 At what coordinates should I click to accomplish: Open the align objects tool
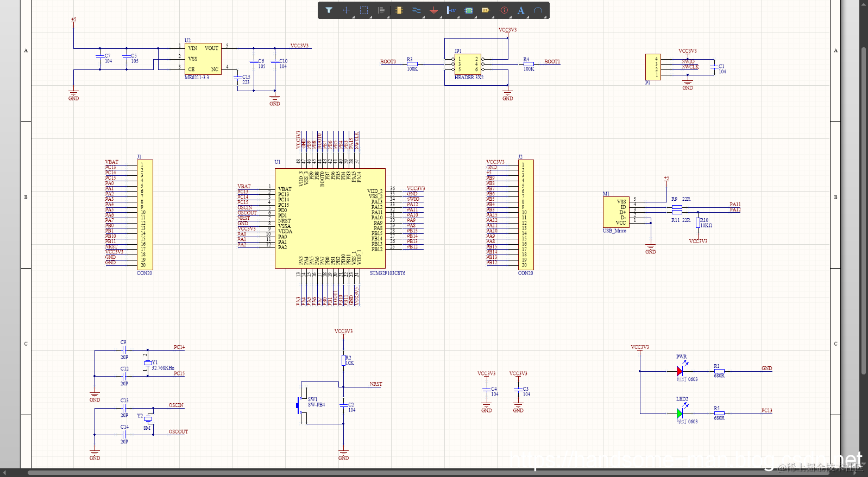(x=381, y=10)
